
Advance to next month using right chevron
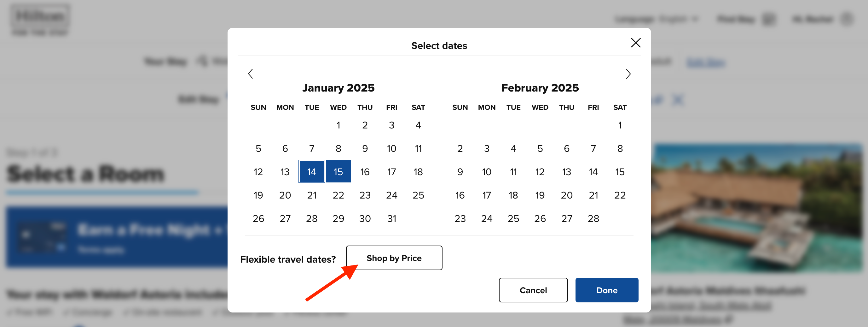click(x=628, y=74)
